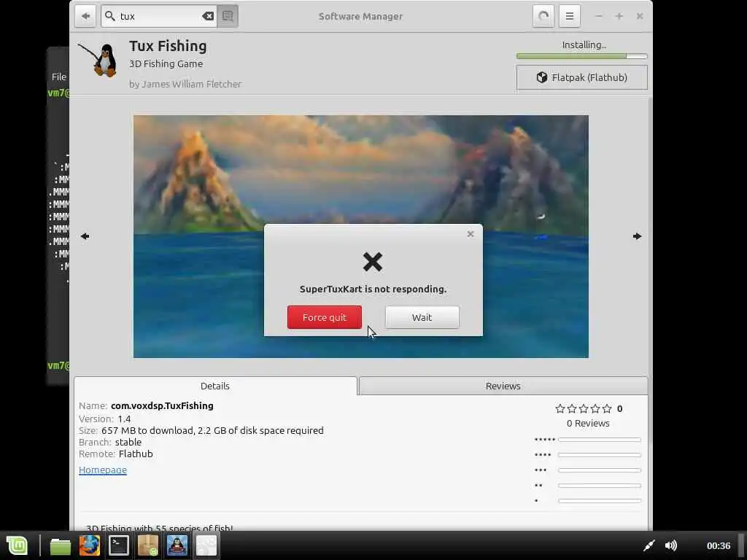This screenshot has width=747, height=560.
Task: Choose Wait in the not responding dialog
Action: pyautogui.click(x=422, y=317)
